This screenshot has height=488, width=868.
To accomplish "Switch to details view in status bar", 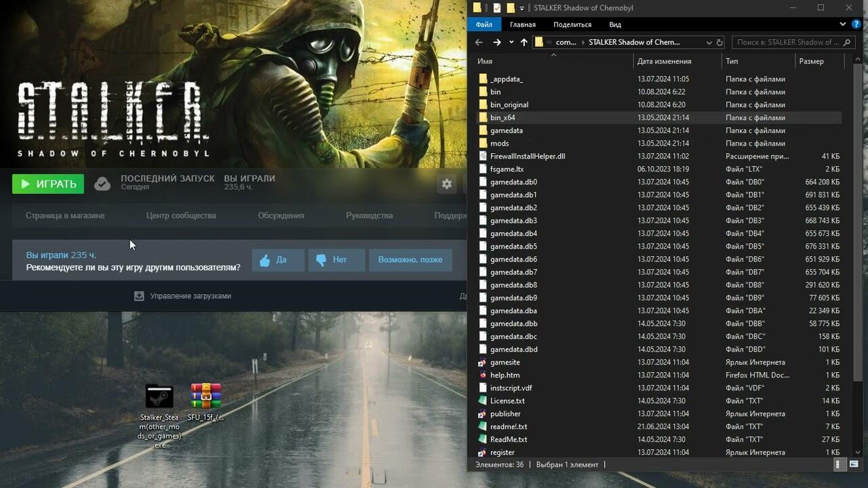I will click(x=838, y=464).
